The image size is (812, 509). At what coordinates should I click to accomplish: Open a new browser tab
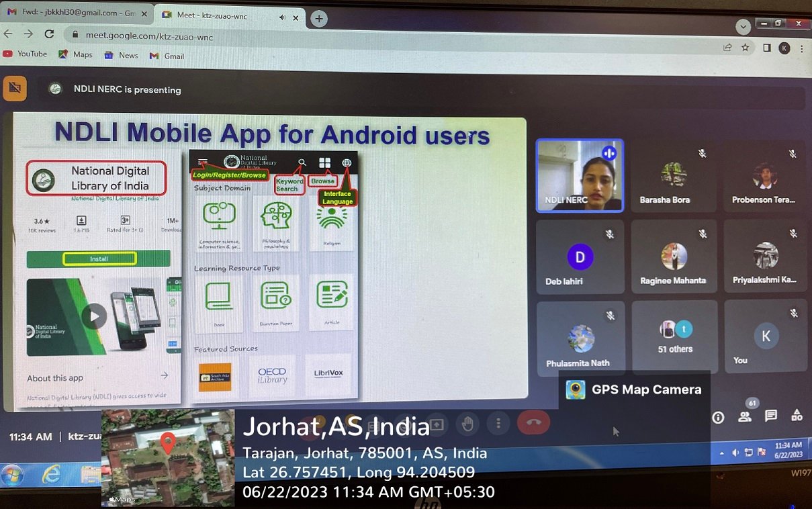pyautogui.click(x=319, y=19)
